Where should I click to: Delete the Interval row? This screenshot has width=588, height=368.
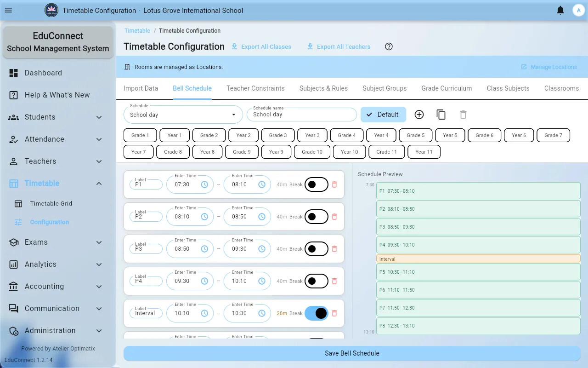point(334,313)
